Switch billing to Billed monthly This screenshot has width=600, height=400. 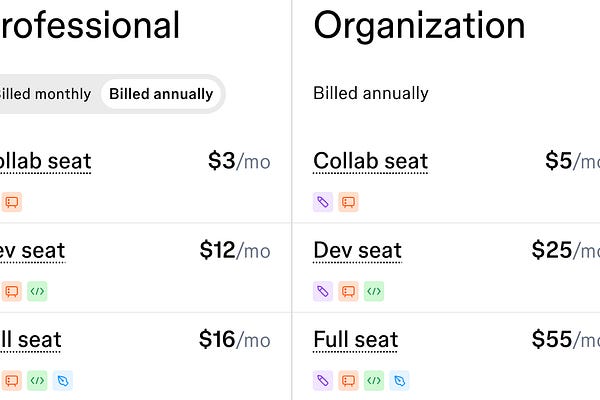[x=45, y=94]
